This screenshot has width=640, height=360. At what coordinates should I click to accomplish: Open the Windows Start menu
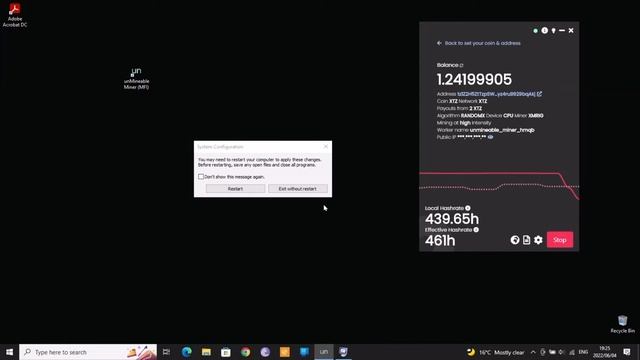(9, 352)
